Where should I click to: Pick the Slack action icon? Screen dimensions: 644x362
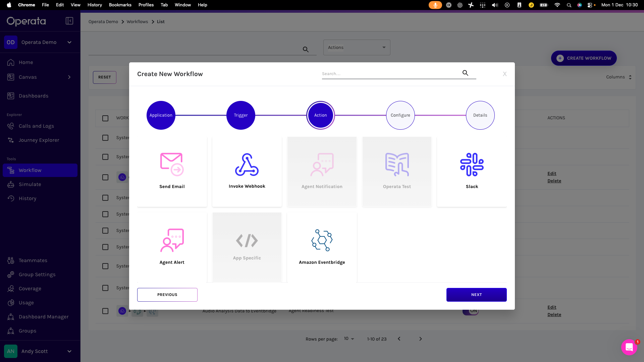tap(472, 165)
